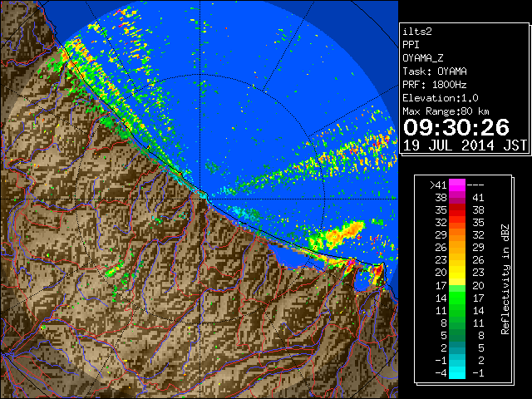Click the ">41" legend label
This screenshot has width=532, height=399.
pos(438,185)
